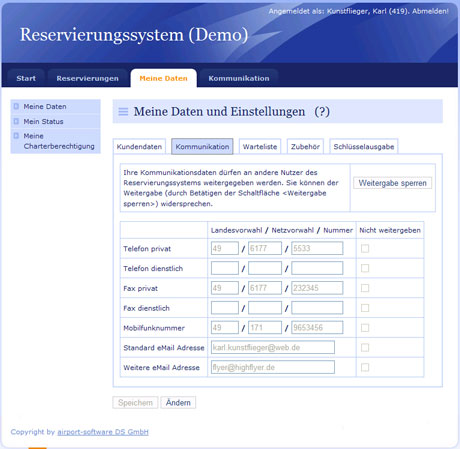
Task: Click the icon beside Meine Charterberechtigung item
Action: [16, 136]
